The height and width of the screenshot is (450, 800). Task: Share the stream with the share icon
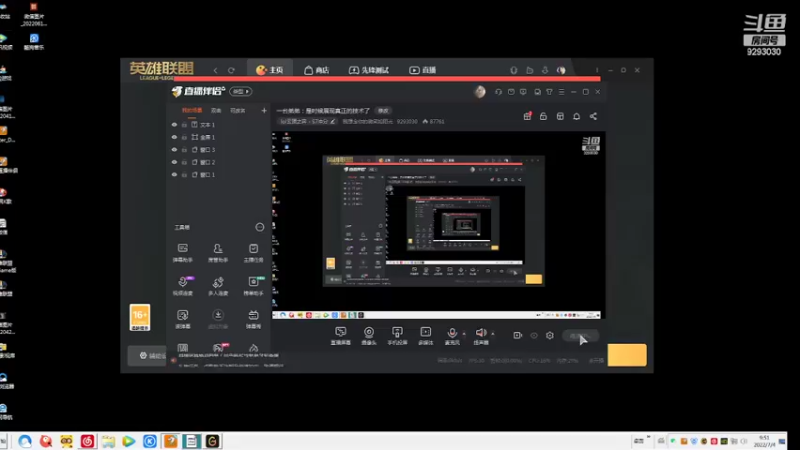[x=593, y=116]
